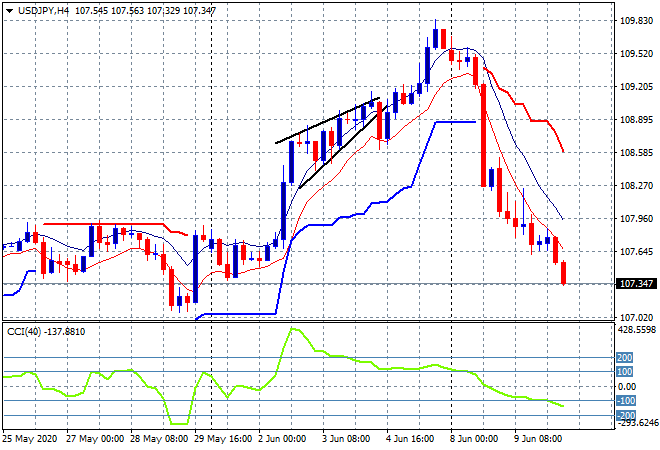Click the 107.020 price axis label
The height and width of the screenshot is (450, 660).
[x=636, y=317]
